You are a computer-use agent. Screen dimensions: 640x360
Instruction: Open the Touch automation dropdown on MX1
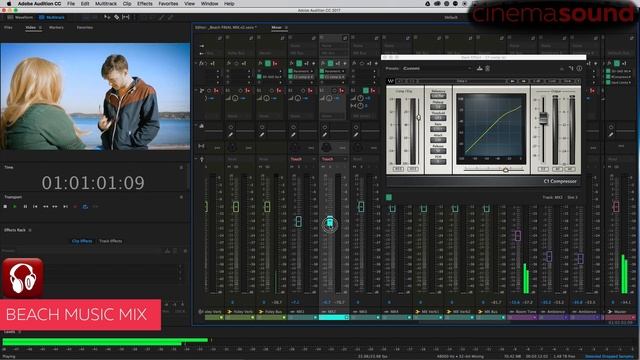click(303, 159)
